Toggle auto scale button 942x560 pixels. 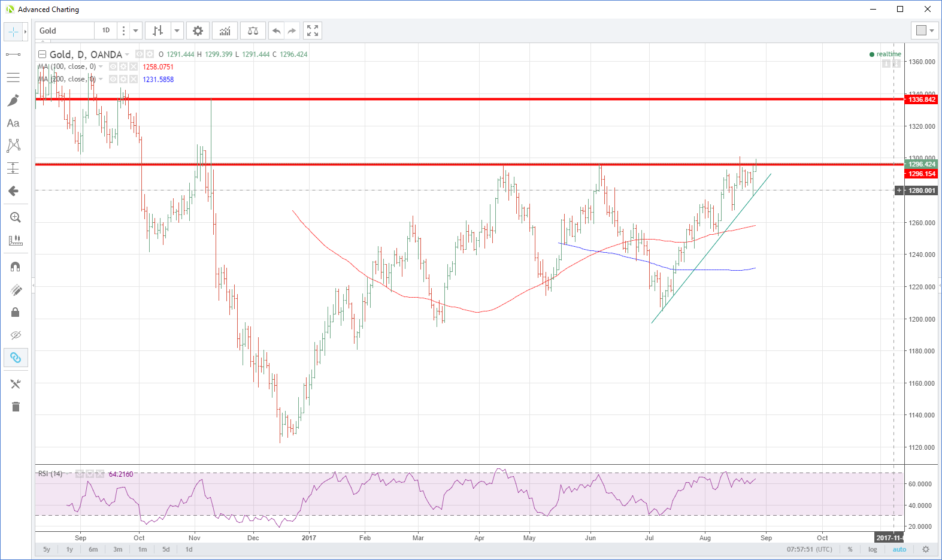pyautogui.click(x=899, y=549)
